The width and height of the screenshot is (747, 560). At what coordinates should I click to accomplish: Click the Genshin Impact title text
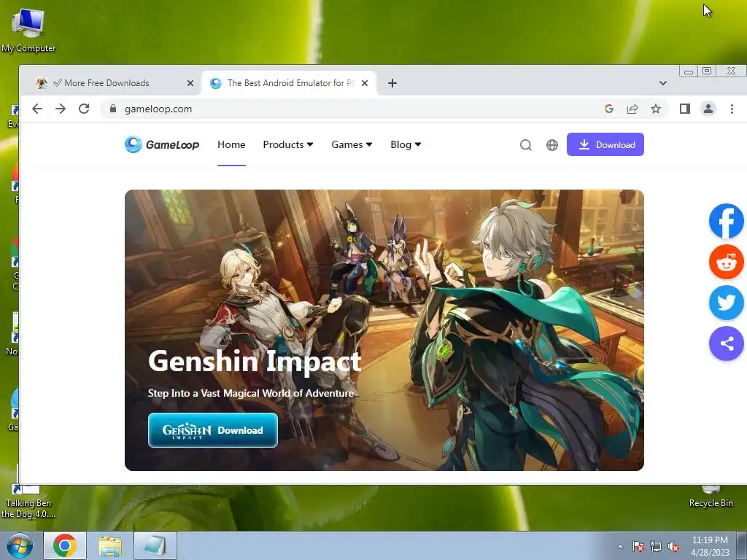(x=255, y=362)
